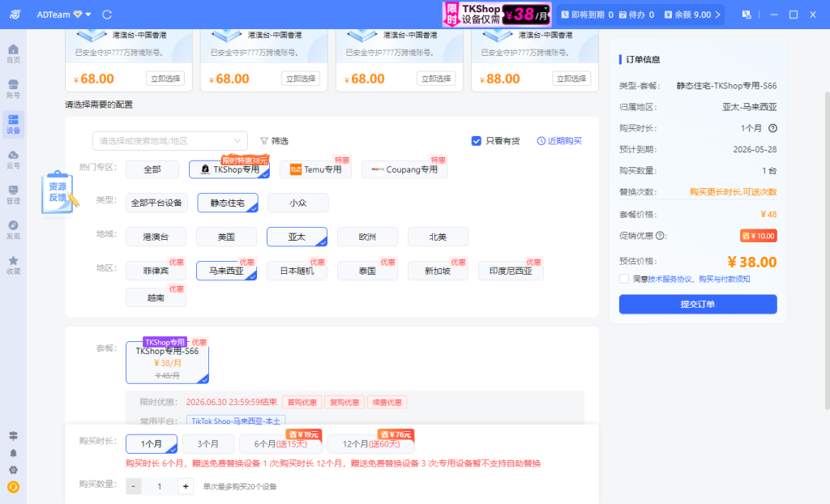Open the 发现 discover compass icon
This screenshot has height=504, width=830.
click(x=13, y=229)
